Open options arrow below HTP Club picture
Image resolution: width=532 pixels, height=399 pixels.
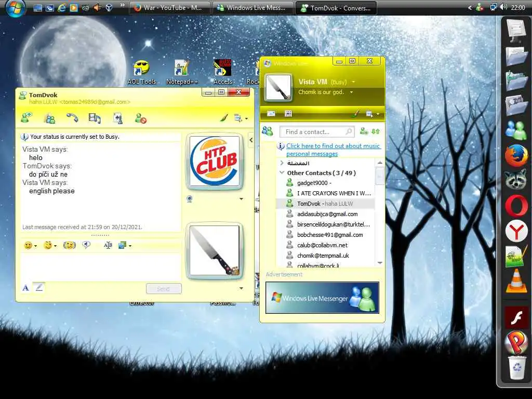[241, 199]
